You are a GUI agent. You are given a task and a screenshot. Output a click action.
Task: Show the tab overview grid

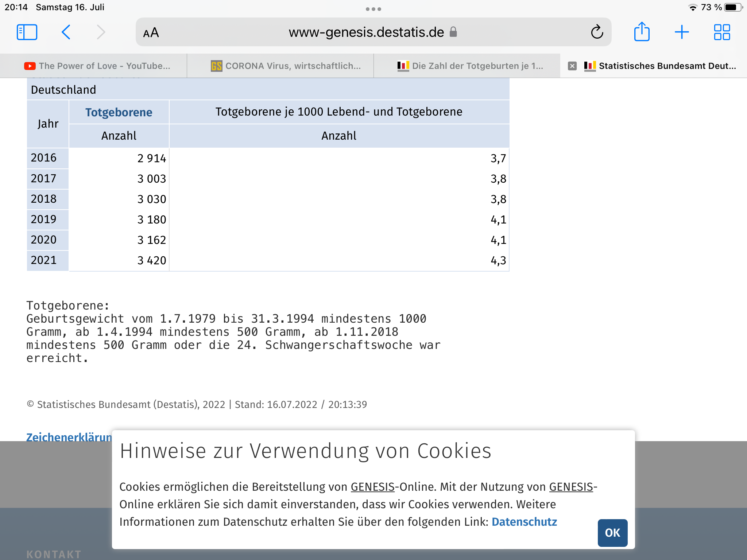coord(721,32)
